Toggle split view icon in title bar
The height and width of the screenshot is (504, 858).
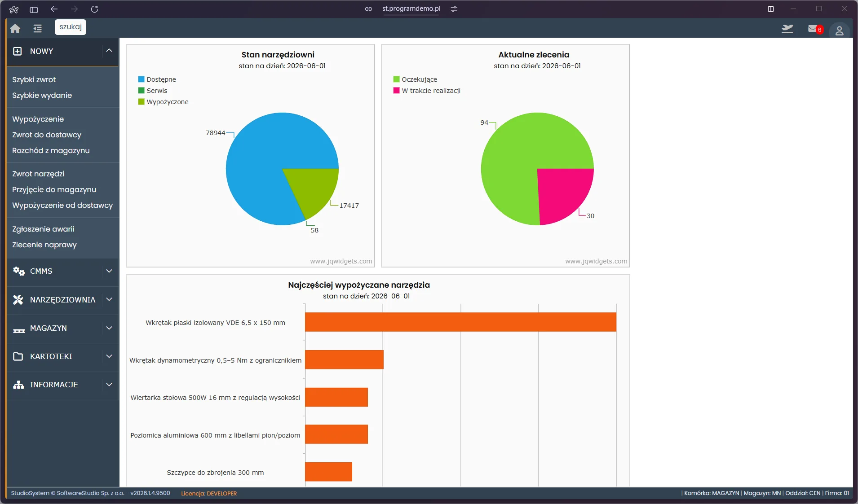pyautogui.click(x=771, y=9)
